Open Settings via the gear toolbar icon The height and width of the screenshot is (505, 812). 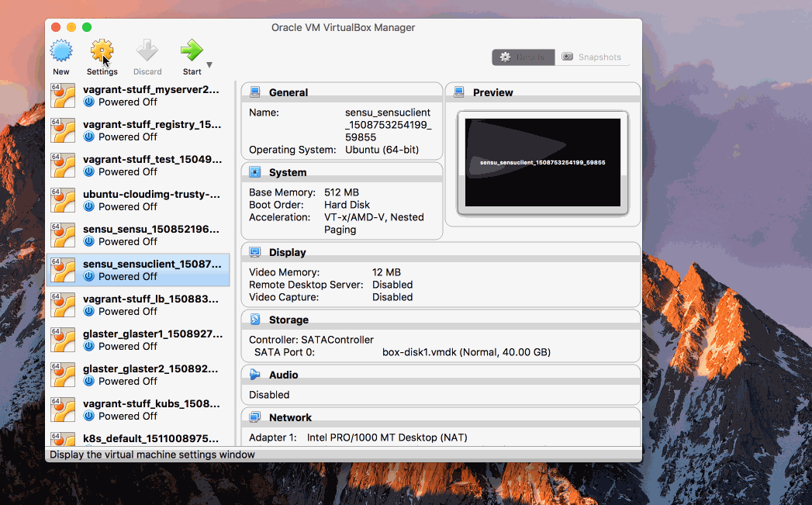[x=102, y=50]
